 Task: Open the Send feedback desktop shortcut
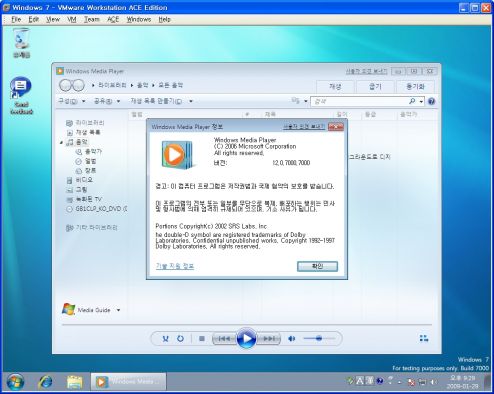coord(21,96)
